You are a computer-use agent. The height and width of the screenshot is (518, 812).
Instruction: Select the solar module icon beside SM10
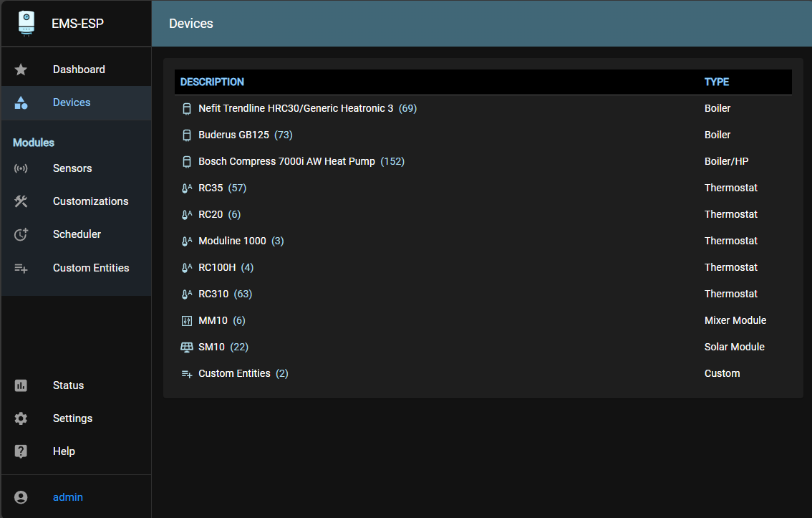point(187,347)
